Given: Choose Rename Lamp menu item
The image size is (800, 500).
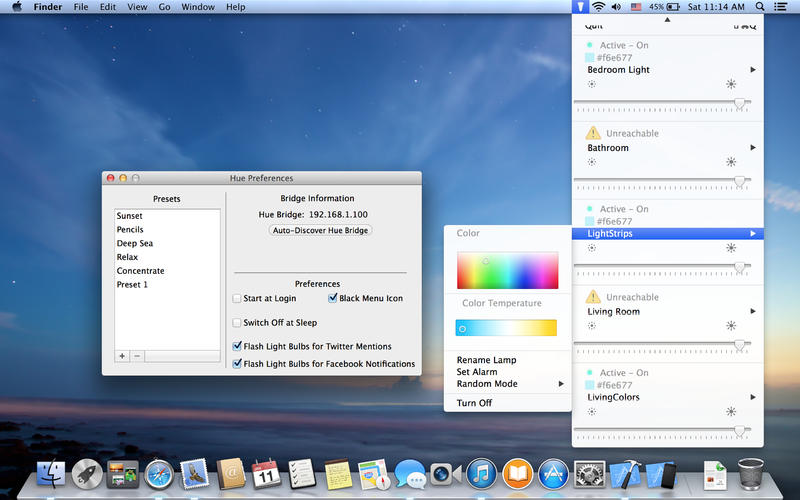Looking at the screenshot, I should coord(508,360).
